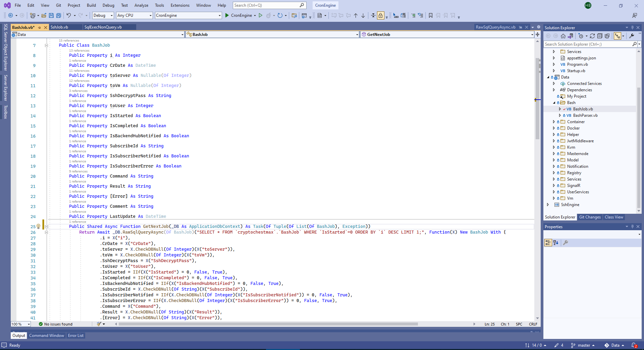Undo the last edit with the Undo icon
Screen dimensions: 644x350
click(x=68, y=15)
